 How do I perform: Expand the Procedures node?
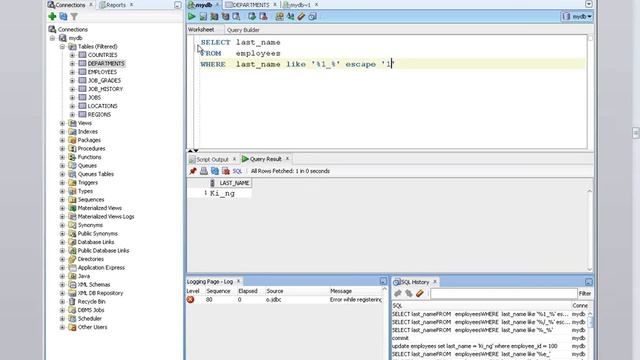pos(62,149)
